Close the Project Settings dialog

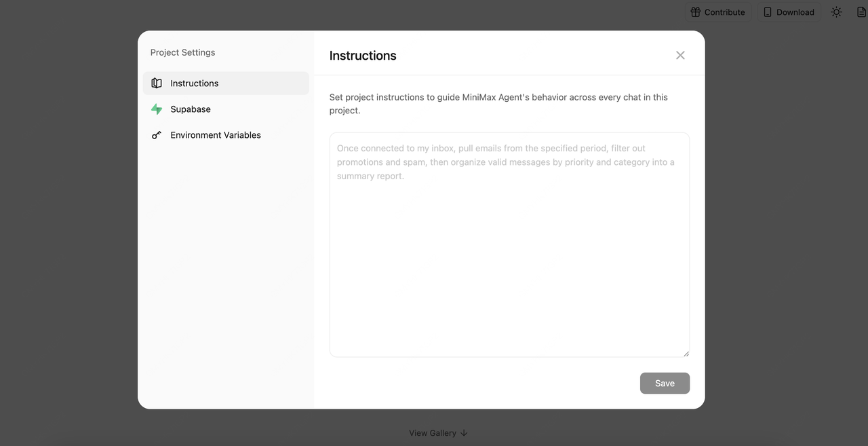tap(680, 56)
